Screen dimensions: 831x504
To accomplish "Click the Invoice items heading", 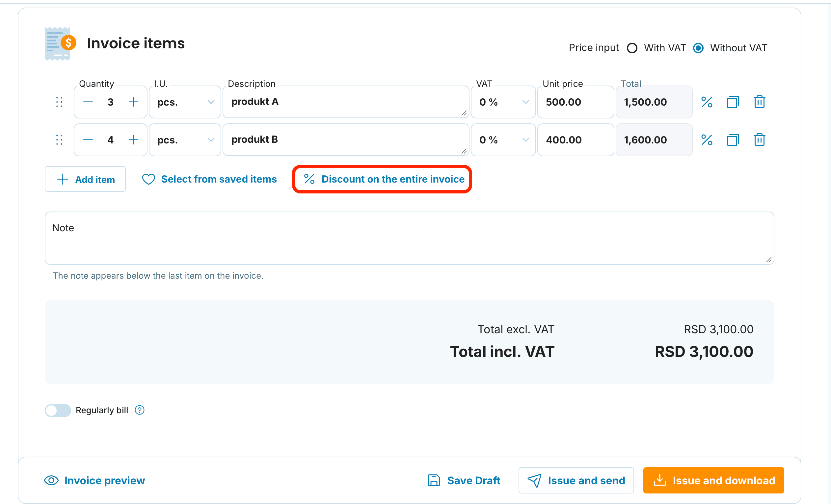I will (x=136, y=43).
